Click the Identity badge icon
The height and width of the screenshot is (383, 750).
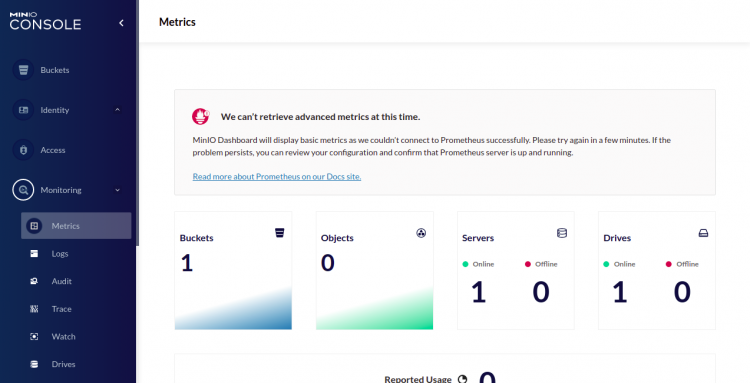point(23,110)
